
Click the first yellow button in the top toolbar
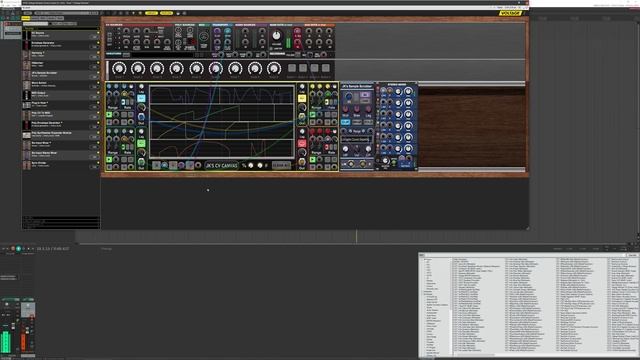[151, 13]
